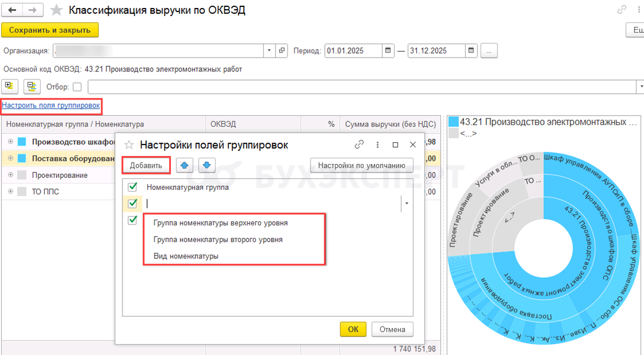This screenshot has width=644, height=355.
Task: Move grouping field down with arrow
Action: (207, 166)
